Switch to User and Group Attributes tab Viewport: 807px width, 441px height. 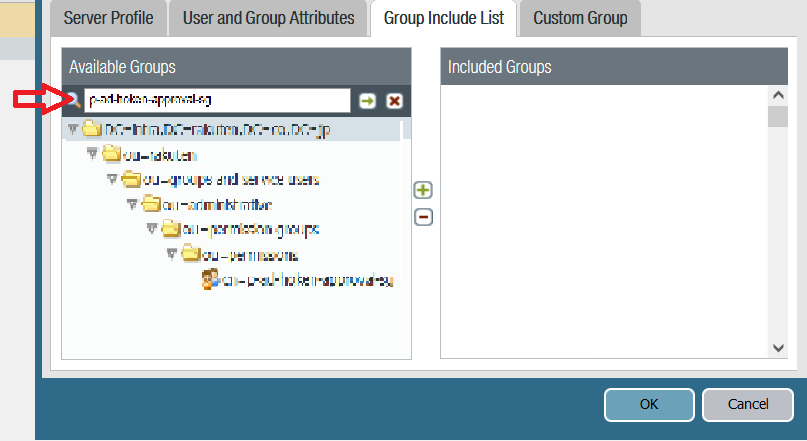[x=268, y=18]
